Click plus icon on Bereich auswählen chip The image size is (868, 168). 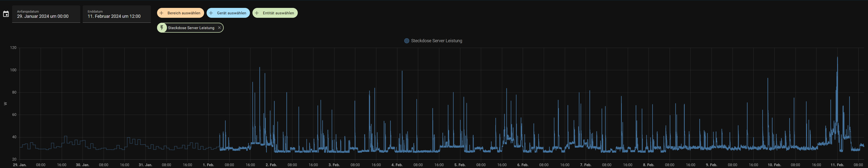tap(162, 13)
